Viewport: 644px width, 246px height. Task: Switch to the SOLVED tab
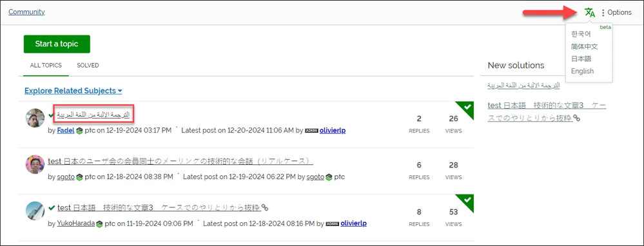88,65
